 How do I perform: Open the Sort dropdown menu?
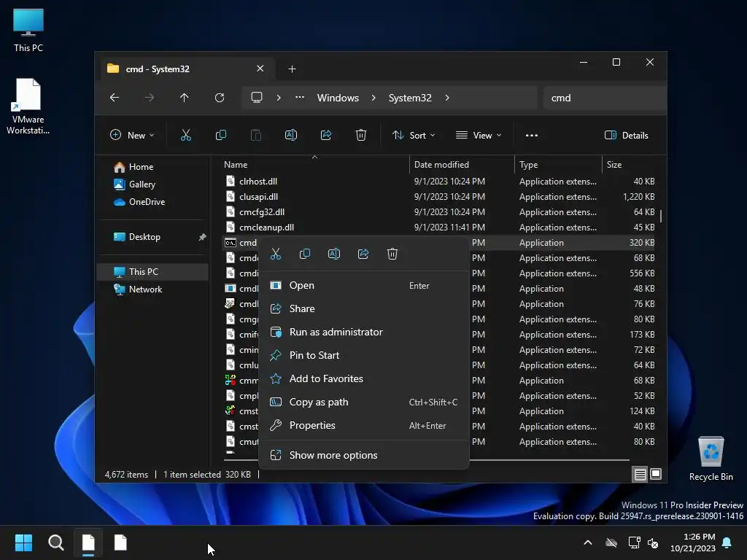414,135
